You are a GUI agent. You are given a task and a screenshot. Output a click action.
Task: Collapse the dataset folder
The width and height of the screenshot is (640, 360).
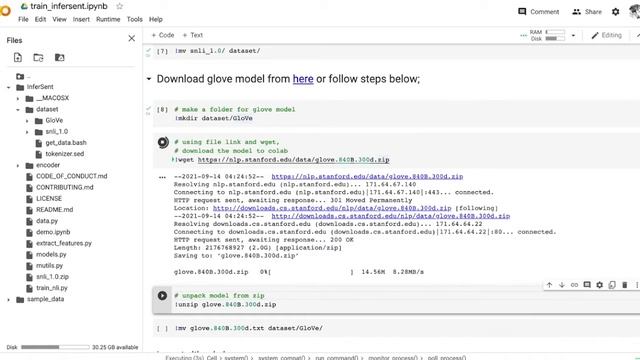[18, 109]
